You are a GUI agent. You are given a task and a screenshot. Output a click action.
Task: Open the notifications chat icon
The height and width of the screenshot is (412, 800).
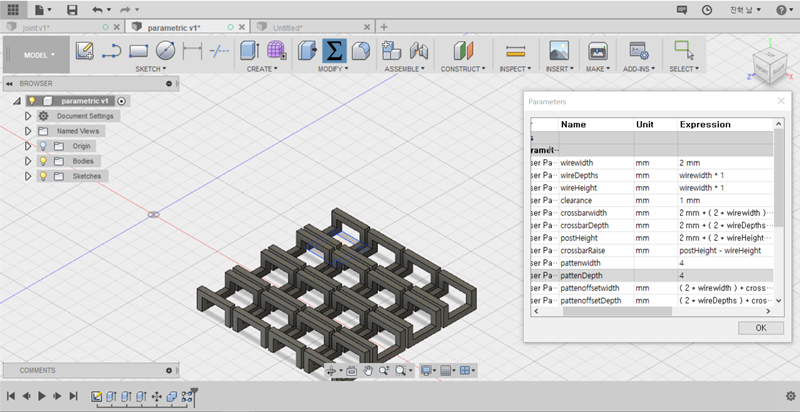click(682, 10)
